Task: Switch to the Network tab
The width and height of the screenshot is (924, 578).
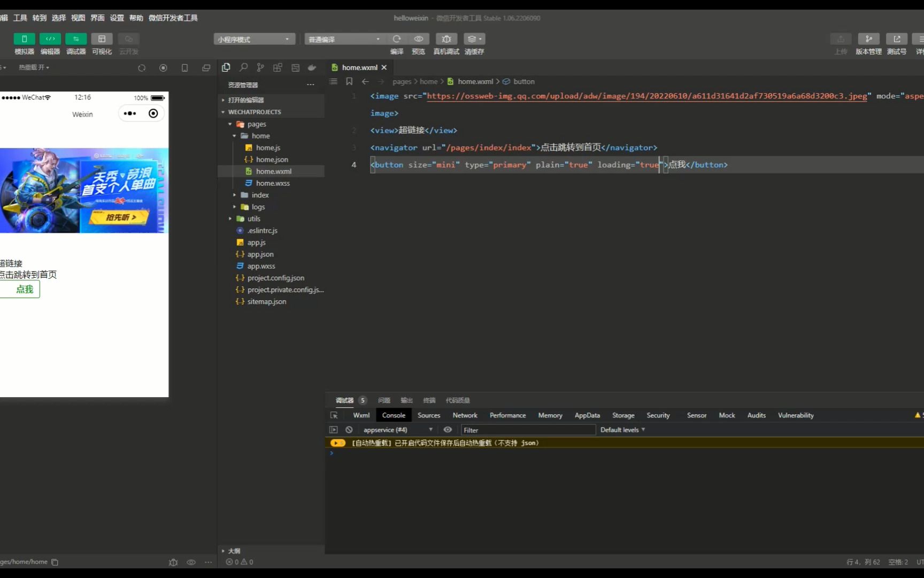Action: [465, 415]
